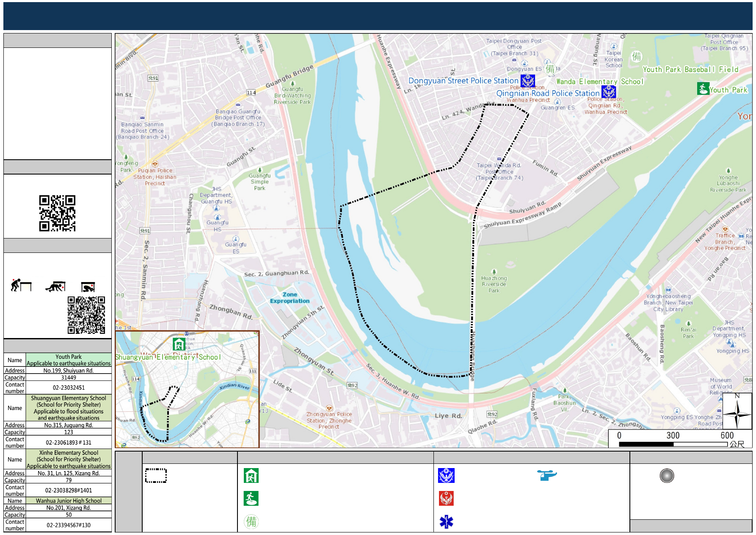Select the shelter icon in the inset map
Screen dimensions: 756x535
tap(179, 344)
